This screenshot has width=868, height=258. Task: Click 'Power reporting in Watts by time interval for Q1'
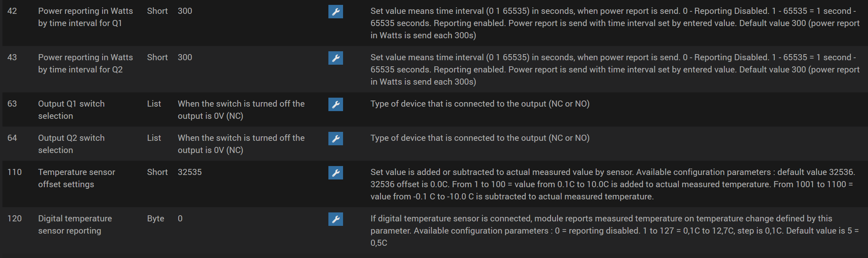pyautogui.click(x=85, y=17)
